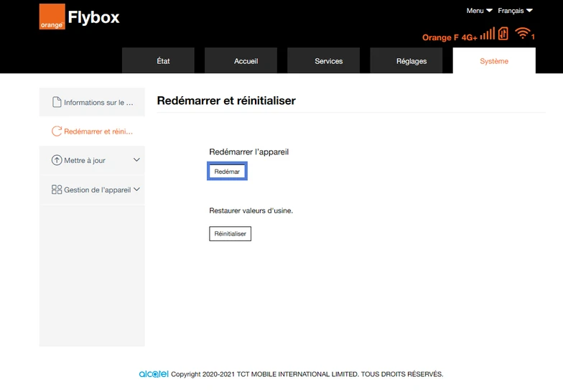This screenshot has height=392, width=563.
Task: Expand the Gestion de l'appareil chevron
Action: (x=136, y=190)
